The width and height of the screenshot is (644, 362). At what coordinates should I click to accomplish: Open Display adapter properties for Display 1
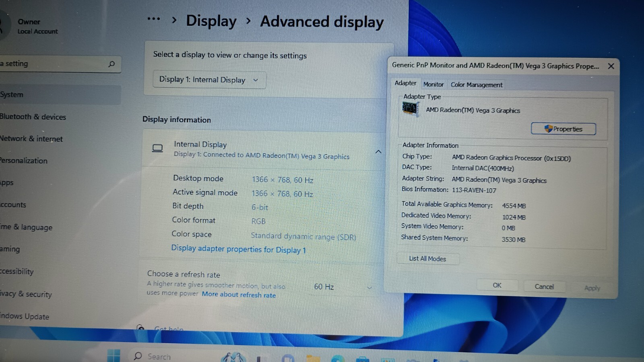point(238,249)
